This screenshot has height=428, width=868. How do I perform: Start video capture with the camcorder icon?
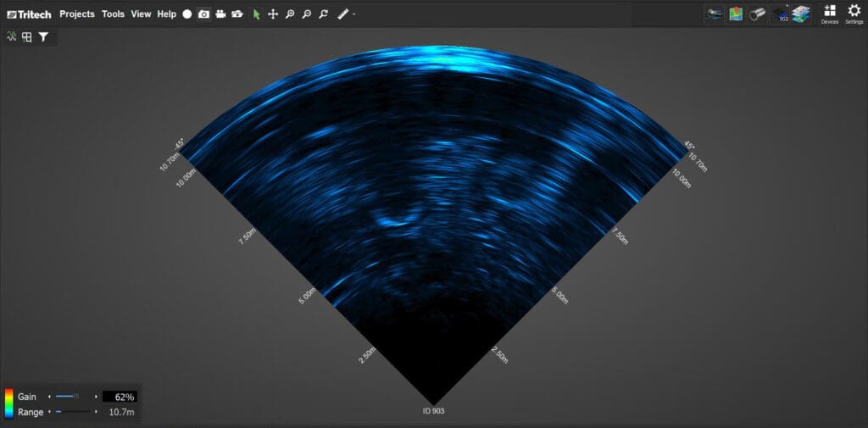[x=221, y=14]
